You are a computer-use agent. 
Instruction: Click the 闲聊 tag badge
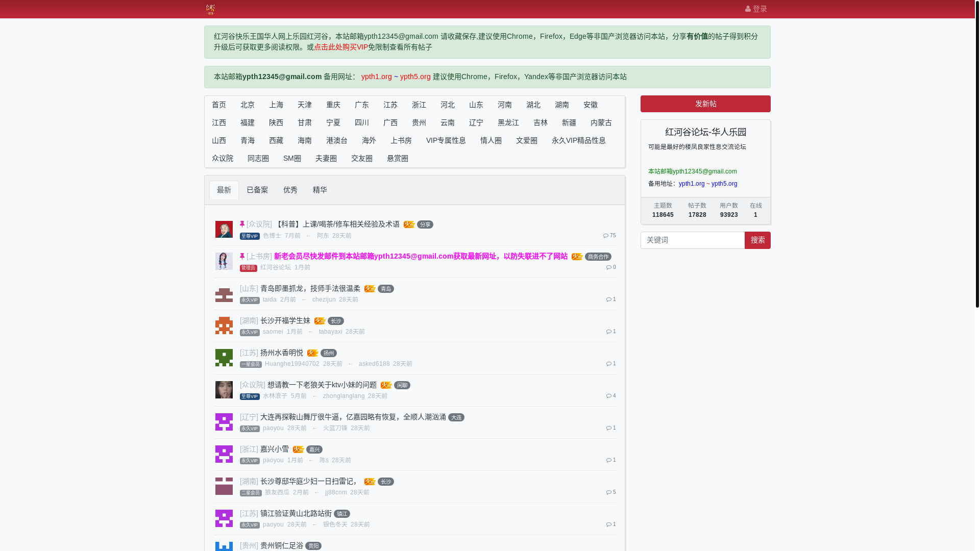pos(402,385)
